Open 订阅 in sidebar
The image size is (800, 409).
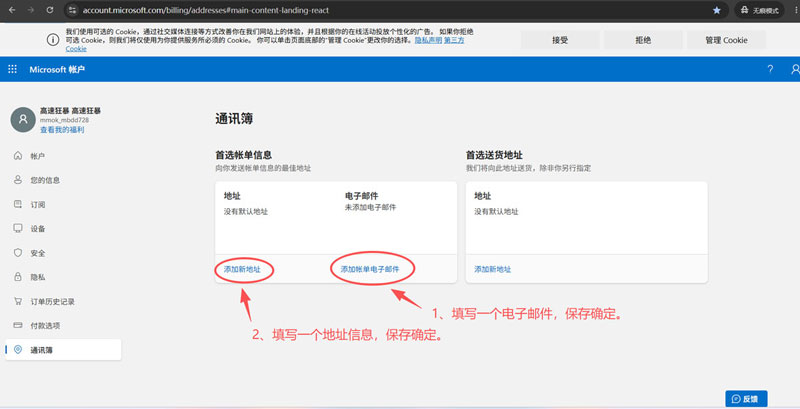38,204
